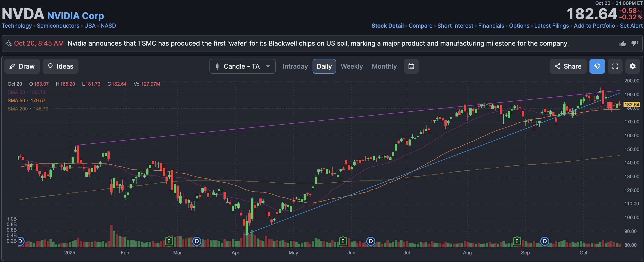Open the calendar date range picker
Screen dimensions: 644x262
(411, 66)
